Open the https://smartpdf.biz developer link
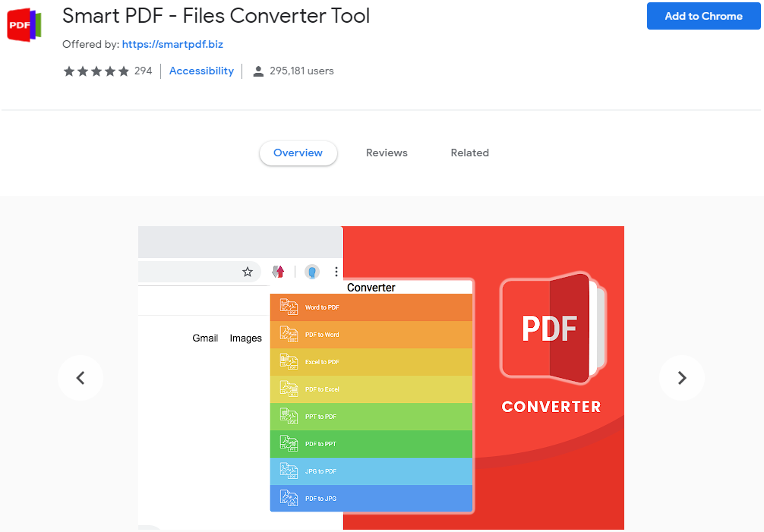This screenshot has height=532, width=764. tap(172, 44)
